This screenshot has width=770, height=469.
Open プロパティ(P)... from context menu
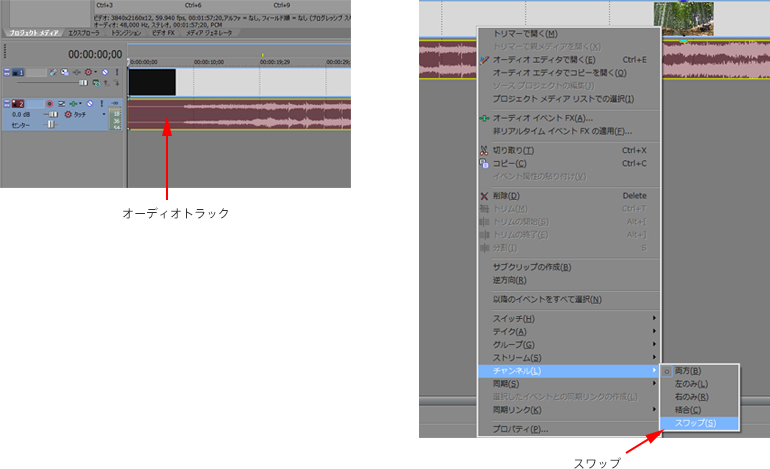(520, 429)
